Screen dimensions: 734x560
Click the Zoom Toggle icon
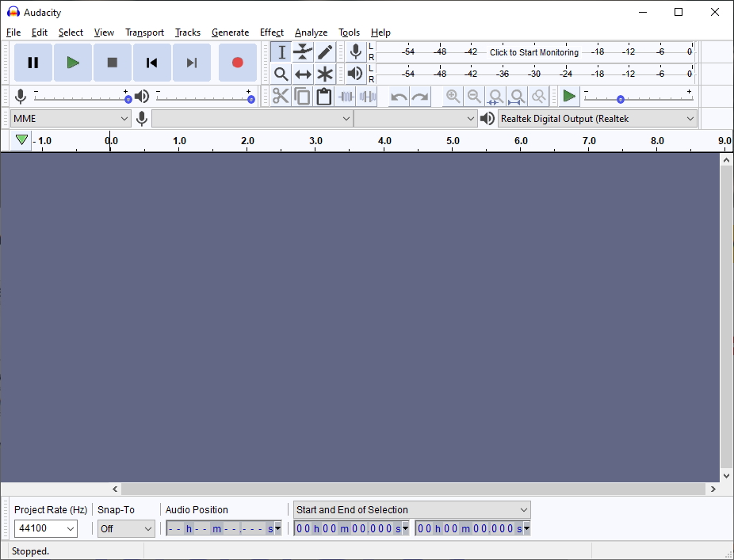tap(539, 97)
